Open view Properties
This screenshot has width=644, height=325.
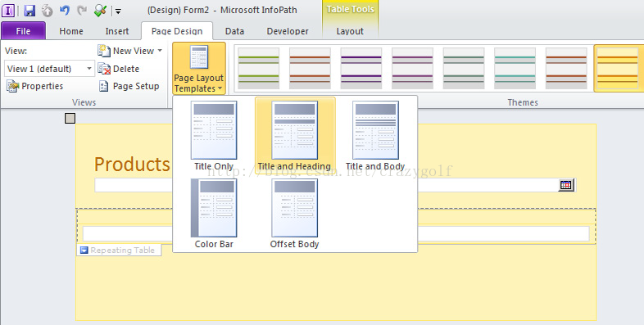coord(35,86)
